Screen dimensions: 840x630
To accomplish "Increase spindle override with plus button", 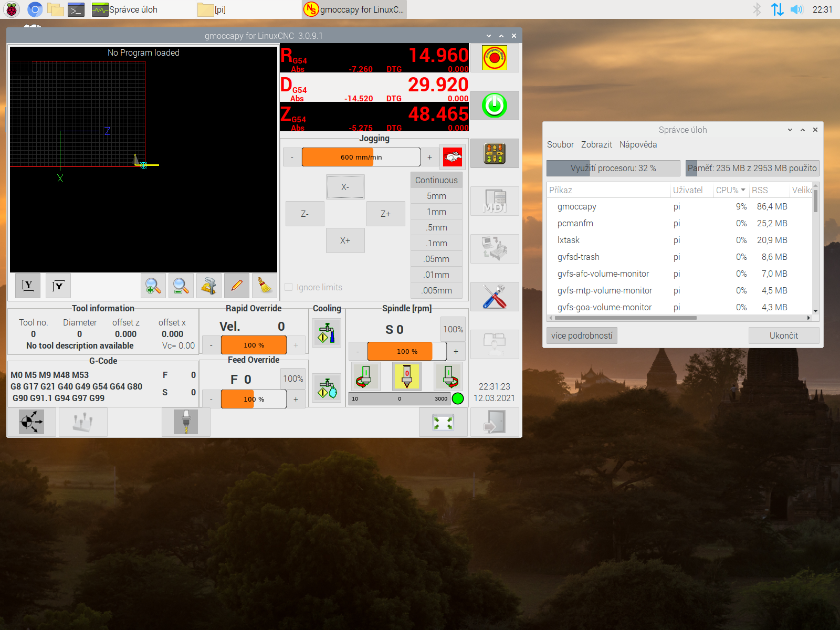I will point(456,351).
